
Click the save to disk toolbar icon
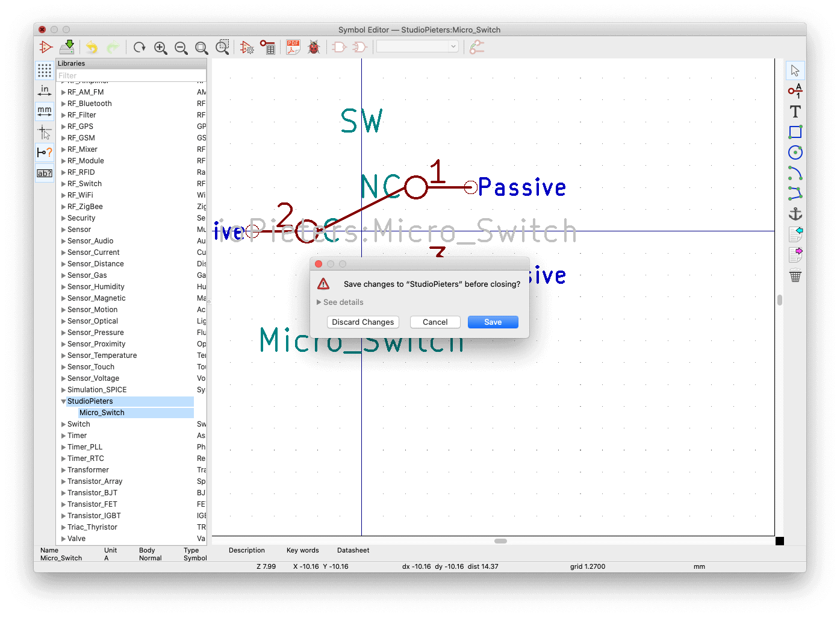[x=67, y=47]
